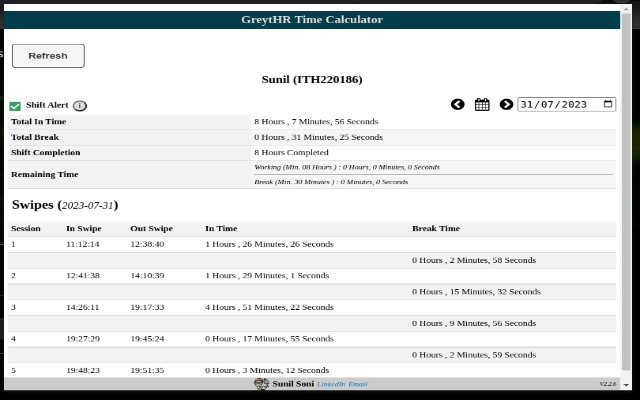Image resolution: width=640 pixels, height=400 pixels.
Task: Click the "Shift Completion" label
Action: pyautogui.click(x=45, y=153)
